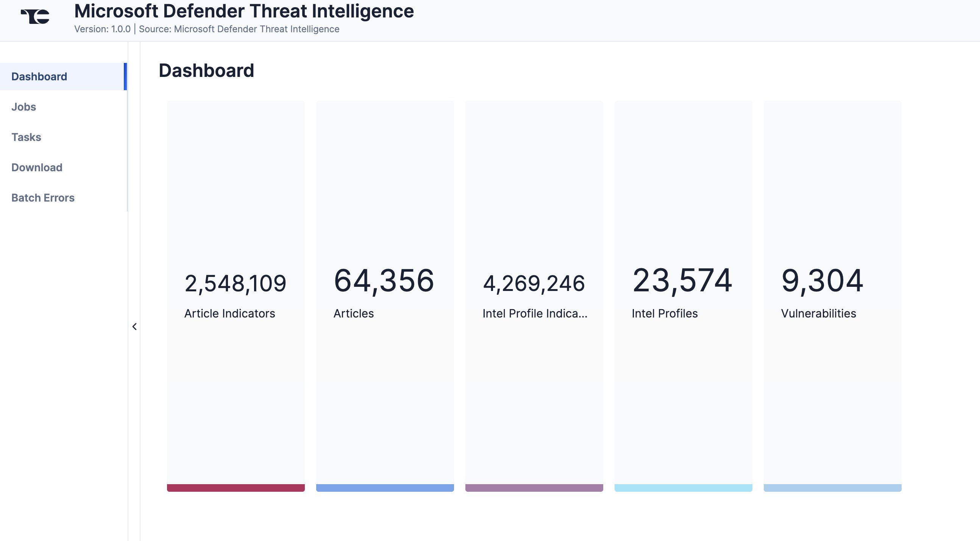
Task: Open the Batch Errors page
Action: [x=43, y=198]
